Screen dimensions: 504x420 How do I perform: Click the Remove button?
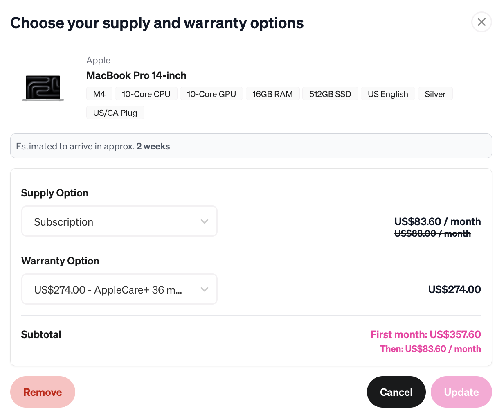click(x=43, y=392)
